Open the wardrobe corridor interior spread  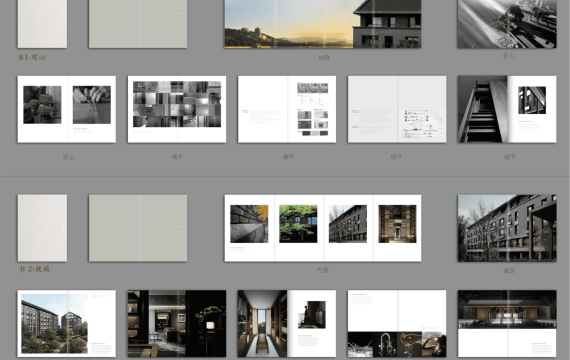point(287,323)
